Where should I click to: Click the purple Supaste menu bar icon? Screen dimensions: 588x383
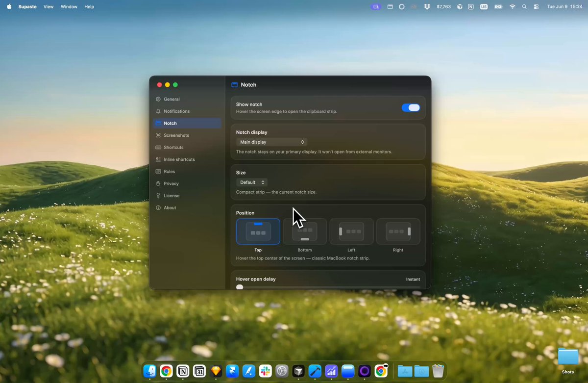(x=376, y=7)
